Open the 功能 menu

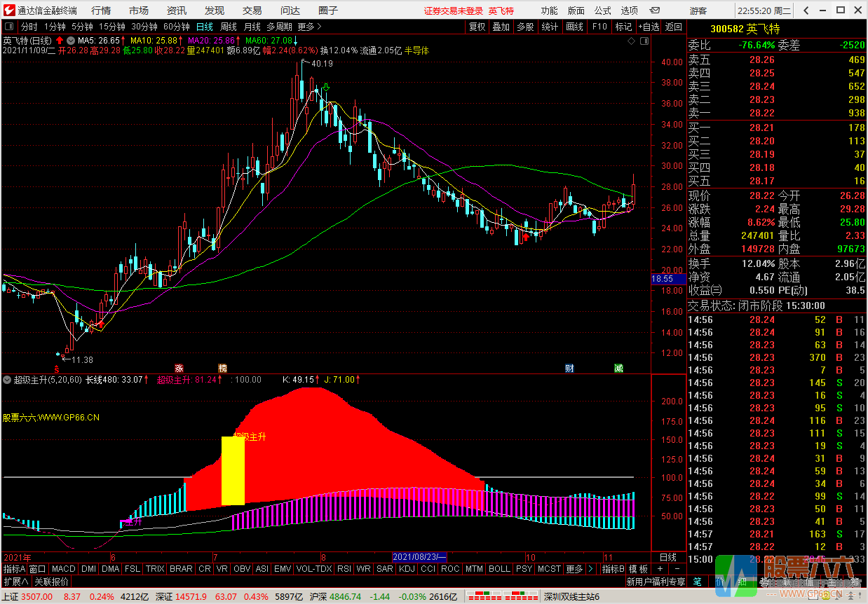(550, 11)
